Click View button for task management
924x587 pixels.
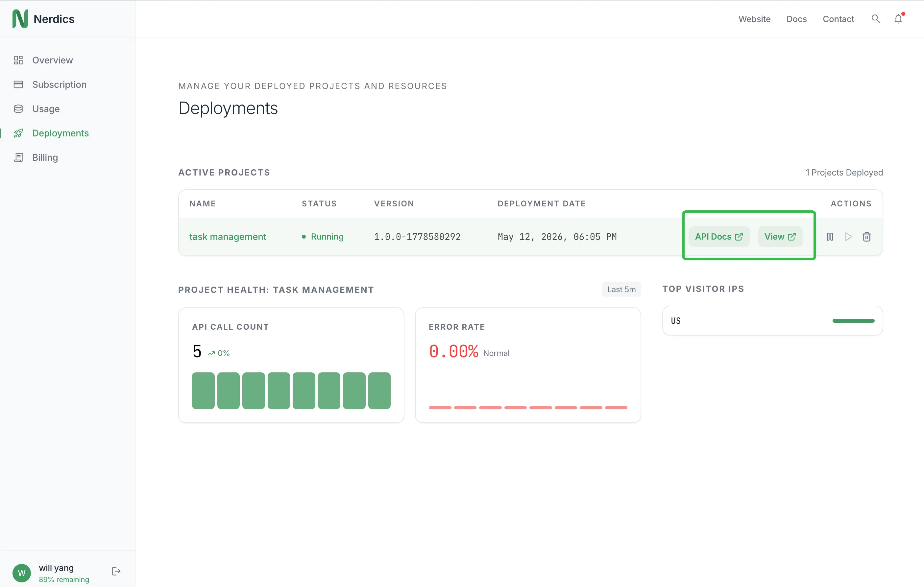pyautogui.click(x=780, y=237)
